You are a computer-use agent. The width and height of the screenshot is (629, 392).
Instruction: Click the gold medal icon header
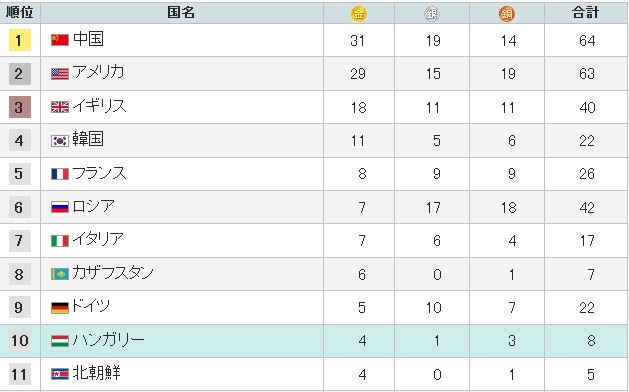[x=359, y=14]
